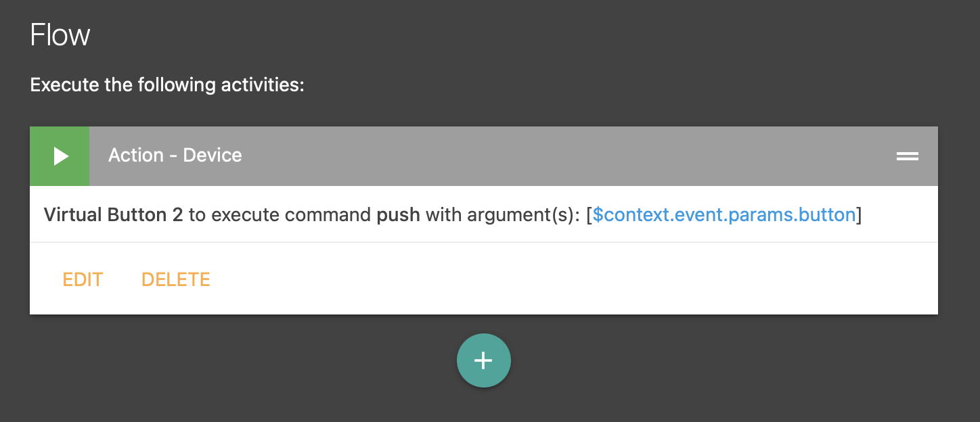Click the word Device in the card header
This screenshot has height=422, width=980.
click(x=213, y=156)
